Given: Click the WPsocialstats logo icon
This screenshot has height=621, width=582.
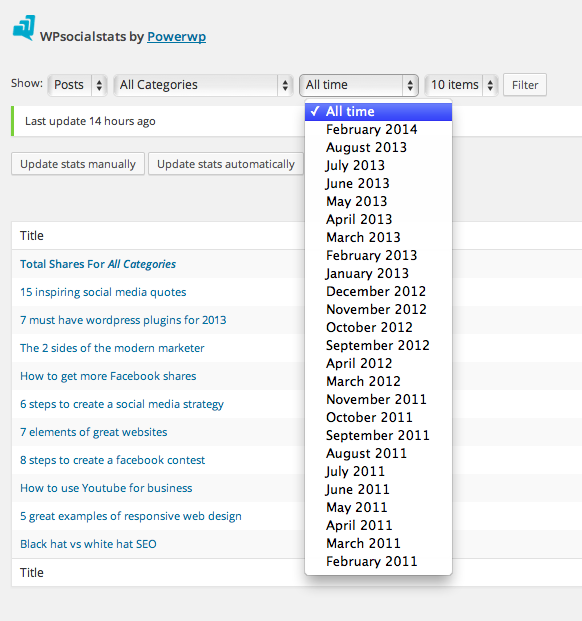Looking at the screenshot, I should (24, 28).
